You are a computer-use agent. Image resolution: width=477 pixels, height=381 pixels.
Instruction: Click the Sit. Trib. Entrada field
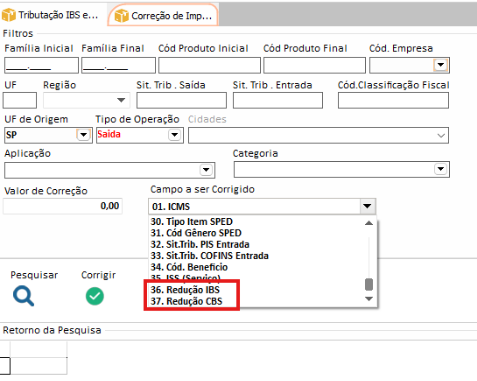tap(278, 100)
